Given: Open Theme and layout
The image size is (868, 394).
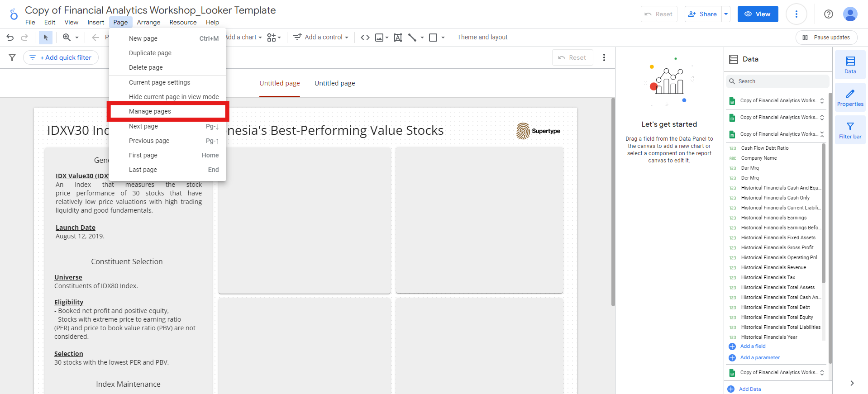Looking at the screenshot, I should pos(482,37).
